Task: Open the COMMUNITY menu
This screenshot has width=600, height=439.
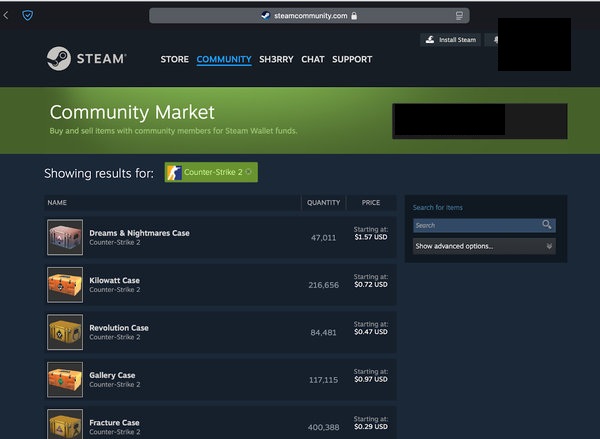Action: pos(224,59)
